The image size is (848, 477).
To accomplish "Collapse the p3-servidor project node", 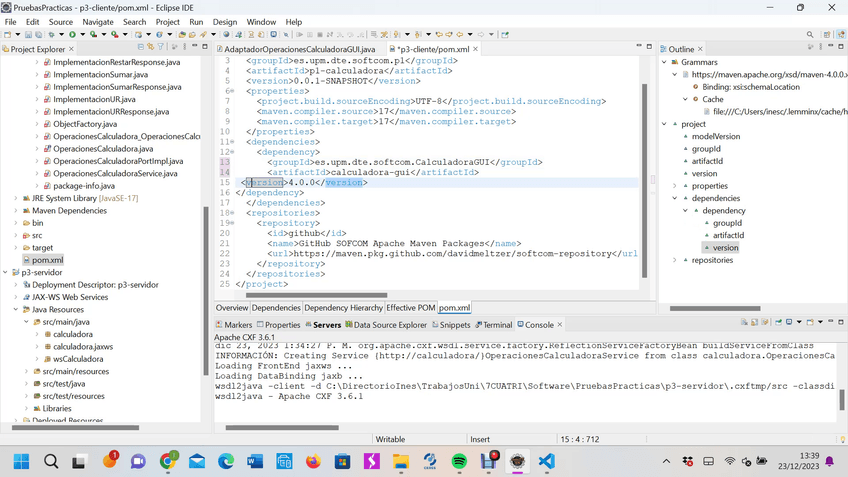I will tap(6, 272).
